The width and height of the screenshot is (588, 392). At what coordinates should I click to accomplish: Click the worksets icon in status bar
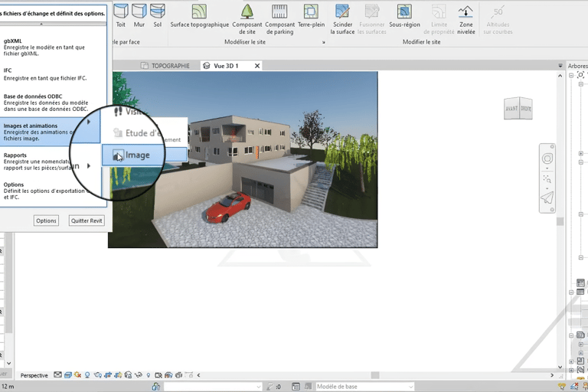[156, 387]
